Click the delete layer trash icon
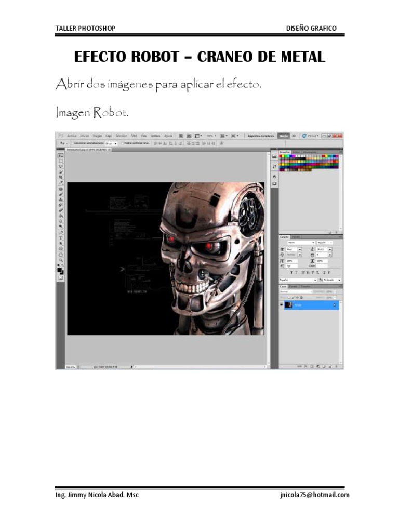Image resolution: width=399 pixels, height=532 pixels. 336,366
